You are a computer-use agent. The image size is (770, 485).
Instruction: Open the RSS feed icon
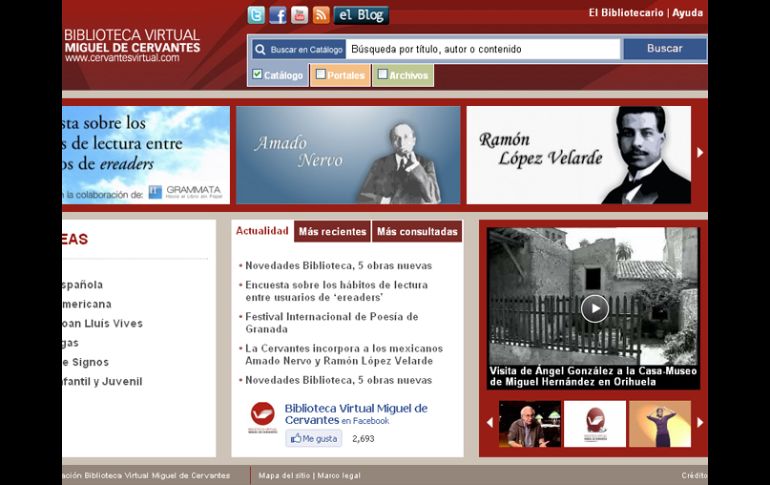(x=321, y=15)
